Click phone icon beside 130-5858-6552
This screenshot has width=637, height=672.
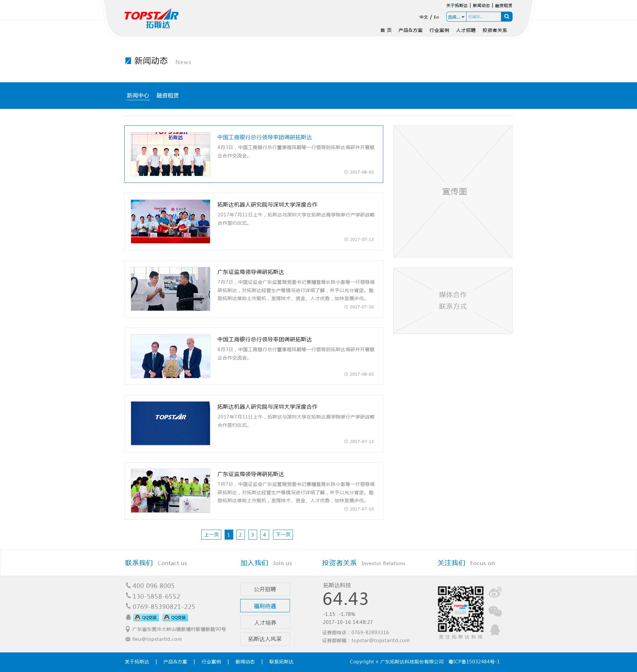pyautogui.click(x=128, y=596)
